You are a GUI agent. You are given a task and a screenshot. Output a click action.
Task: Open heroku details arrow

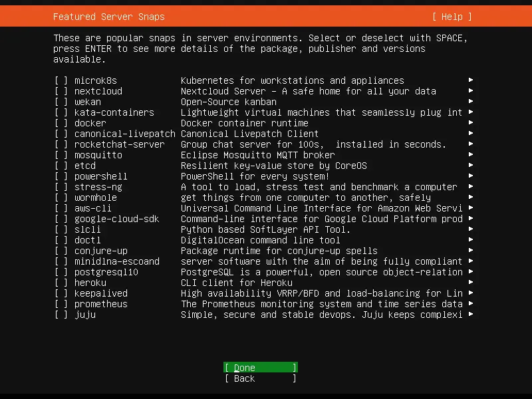click(471, 282)
